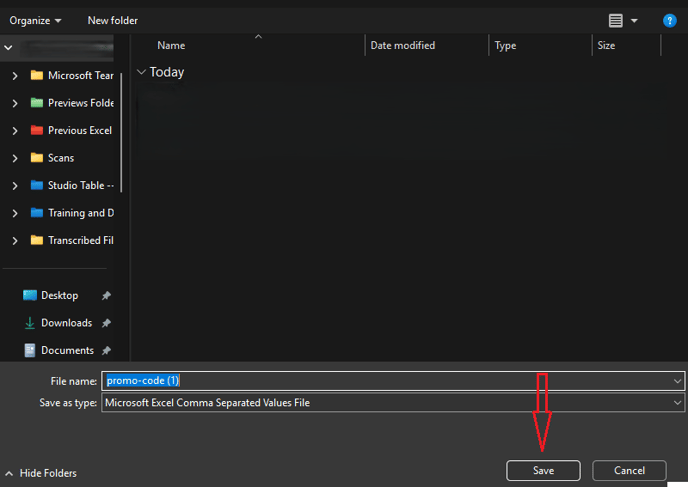Image resolution: width=688 pixels, height=487 pixels.
Task: Open the Organize menu
Action: point(35,20)
